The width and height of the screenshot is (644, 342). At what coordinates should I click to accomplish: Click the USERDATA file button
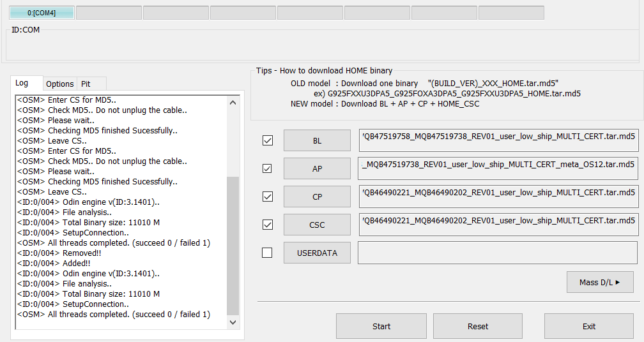[x=317, y=253]
